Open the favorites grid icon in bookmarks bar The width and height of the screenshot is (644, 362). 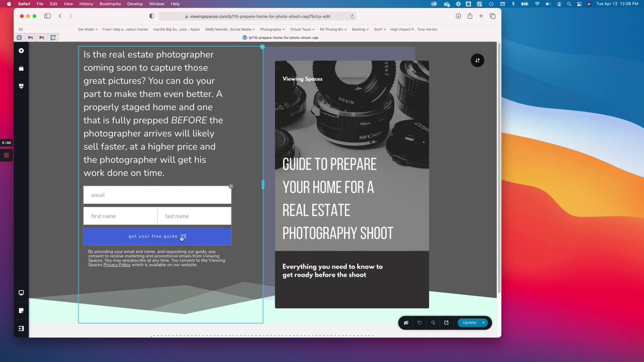(x=21, y=29)
